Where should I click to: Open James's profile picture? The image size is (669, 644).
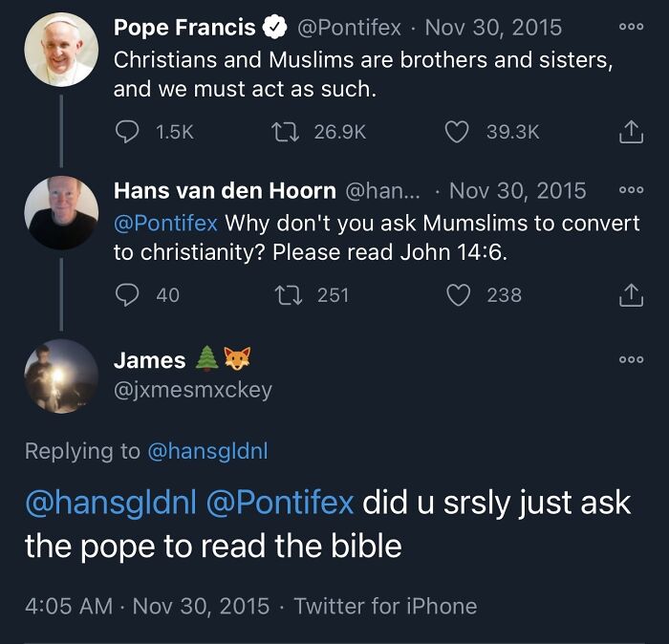pyautogui.click(x=61, y=376)
